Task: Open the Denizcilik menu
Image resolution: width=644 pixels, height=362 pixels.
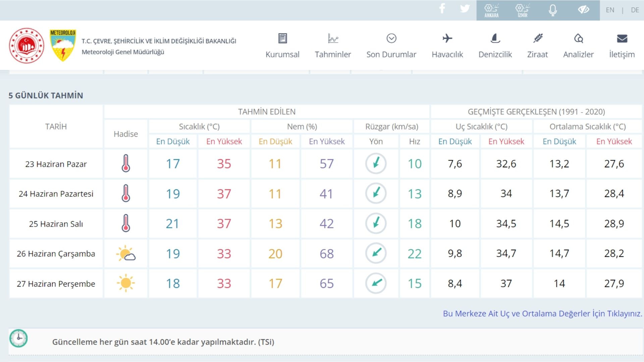Action: (495, 54)
